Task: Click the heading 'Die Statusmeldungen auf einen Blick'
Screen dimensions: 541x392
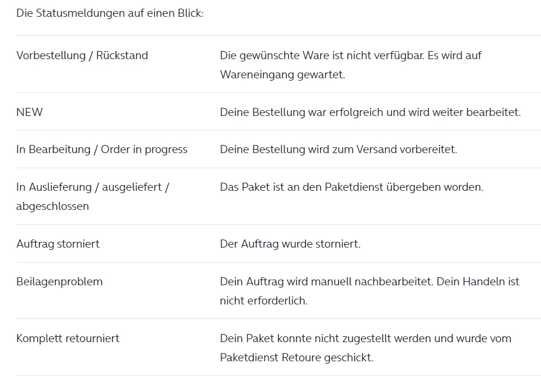Action: (110, 13)
